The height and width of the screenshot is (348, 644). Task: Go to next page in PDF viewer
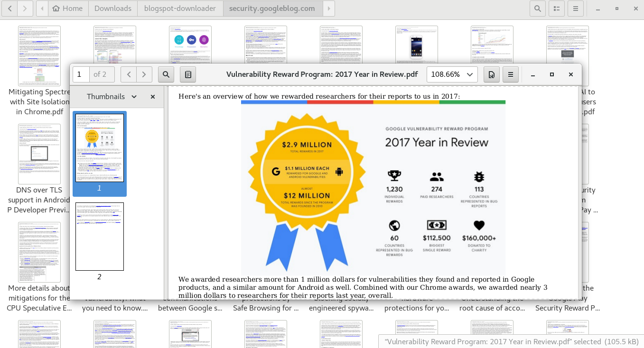point(144,74)
